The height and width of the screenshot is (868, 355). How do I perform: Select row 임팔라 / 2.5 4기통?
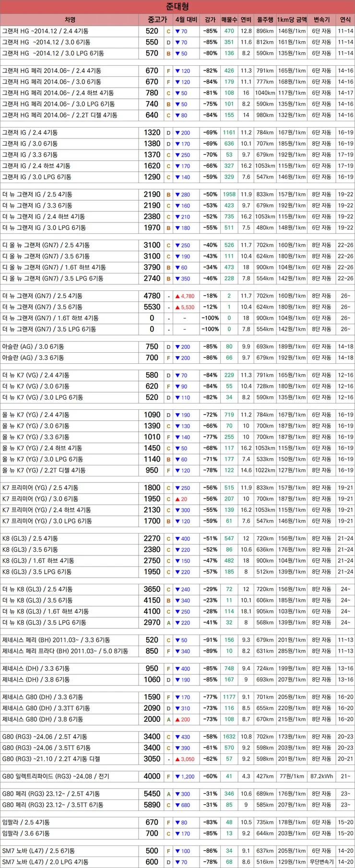(177, 822)
